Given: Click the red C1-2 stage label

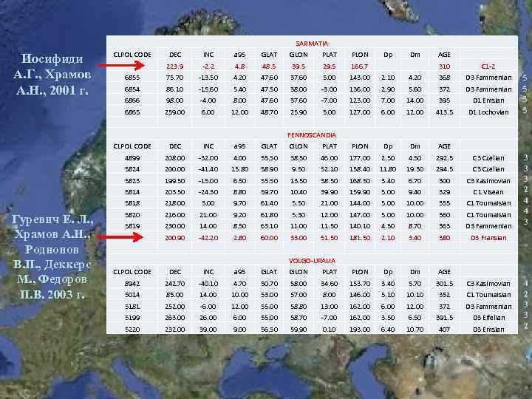Looking at the screenshot, I should (488, 66).
